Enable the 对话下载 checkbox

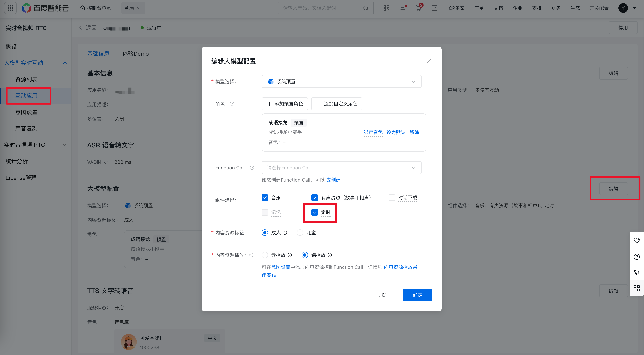click(392, 198)
